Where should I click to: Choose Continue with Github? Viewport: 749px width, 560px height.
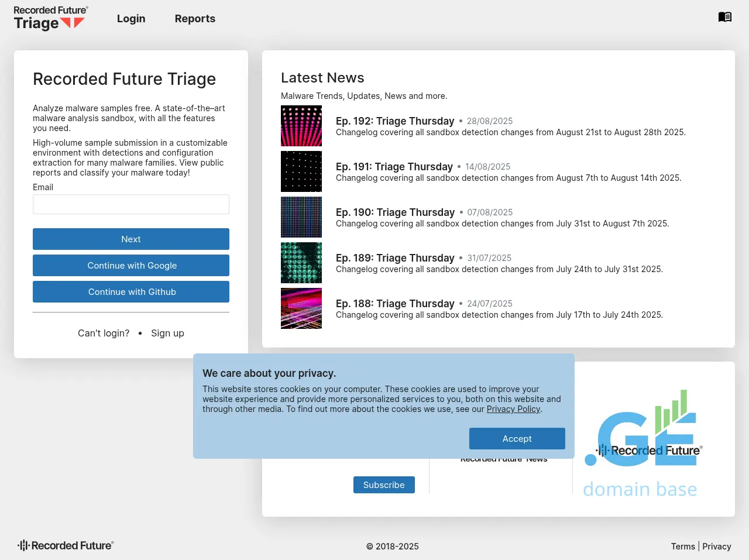131,292
